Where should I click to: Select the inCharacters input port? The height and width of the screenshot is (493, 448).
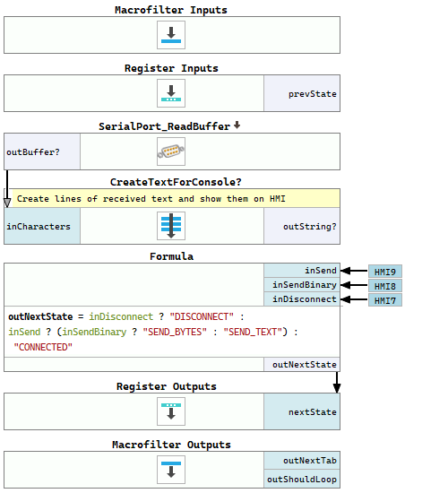(42, 226)
